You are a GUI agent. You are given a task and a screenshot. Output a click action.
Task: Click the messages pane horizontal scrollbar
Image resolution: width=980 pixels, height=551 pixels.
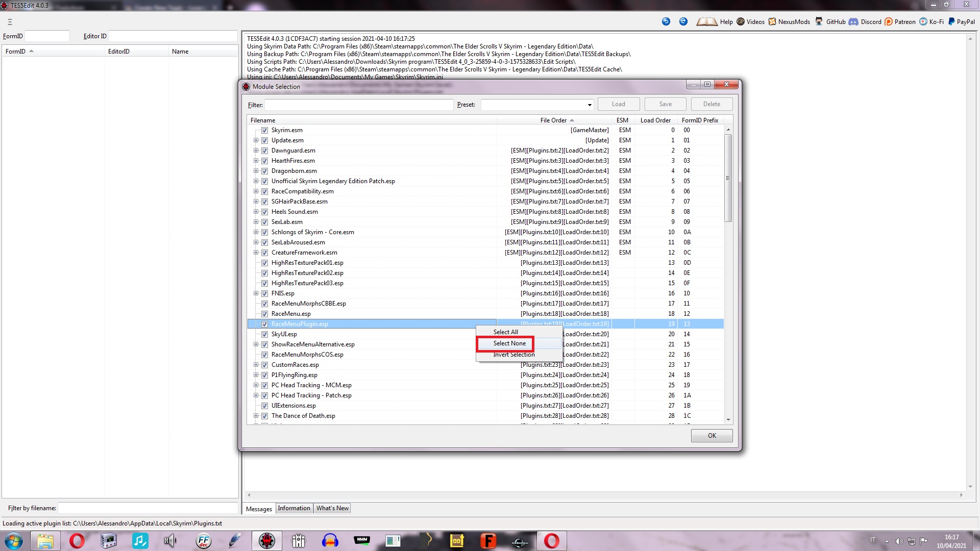(605, 495)
